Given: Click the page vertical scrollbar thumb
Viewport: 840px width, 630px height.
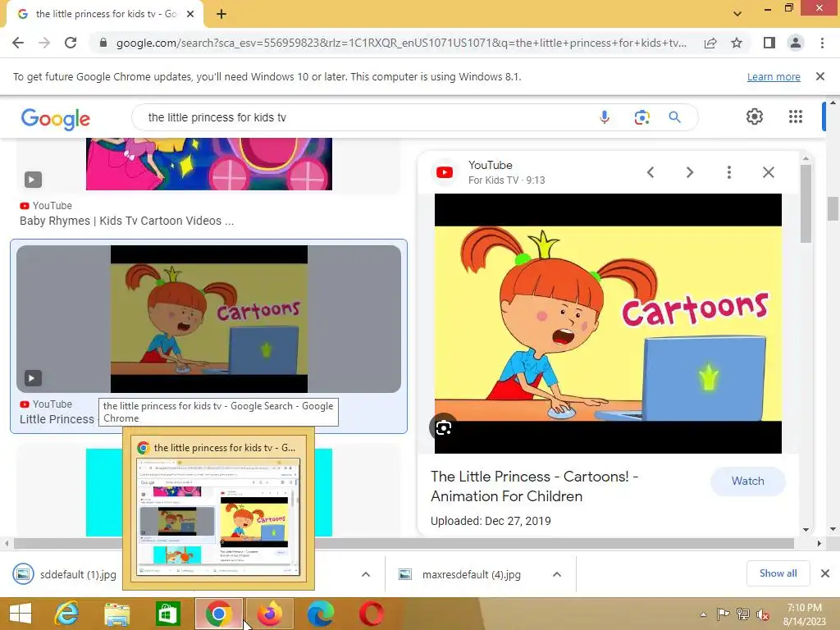Looking at the screenshot, I should pos(832,209).
